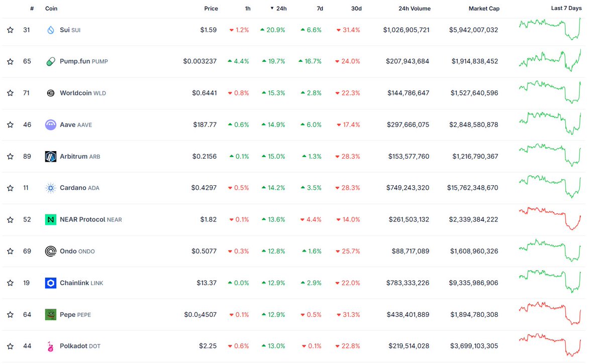
Task: Sort by the 24h Volume column header
Action: tap(415, 9)
